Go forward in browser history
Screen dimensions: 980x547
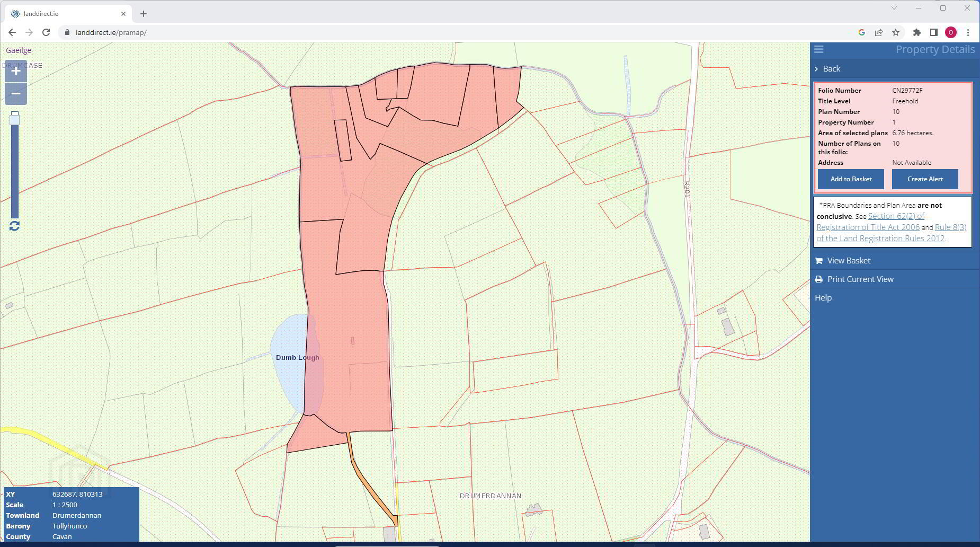(29, 32)
